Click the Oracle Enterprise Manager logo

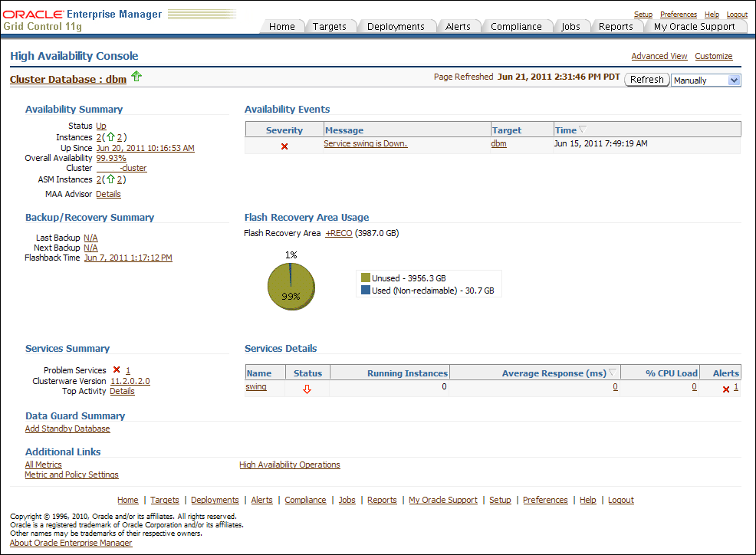coord(83,15)
